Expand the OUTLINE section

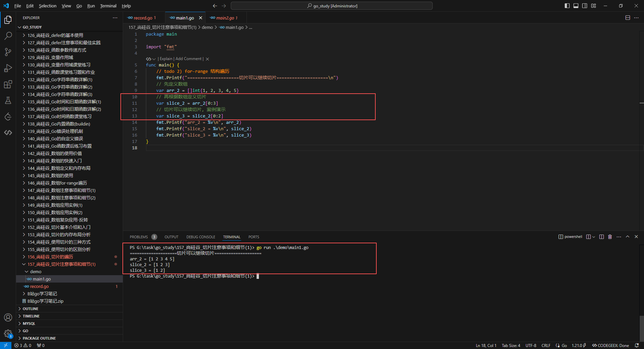69,309
